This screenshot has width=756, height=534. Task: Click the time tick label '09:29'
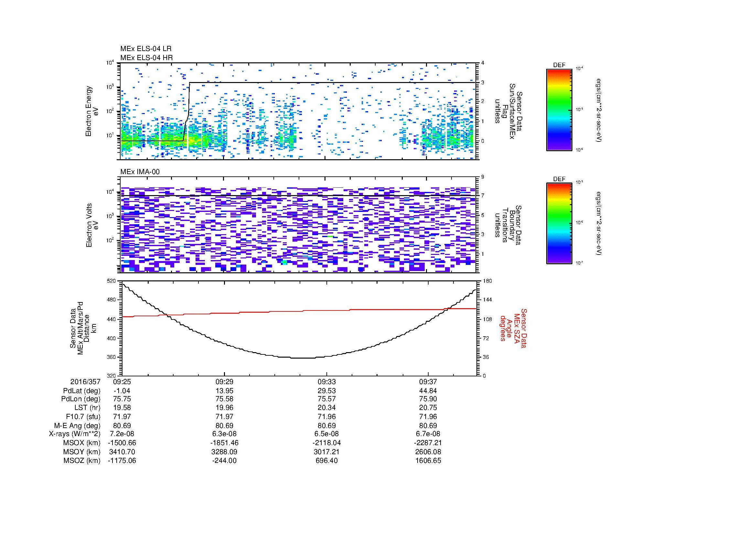224,382
